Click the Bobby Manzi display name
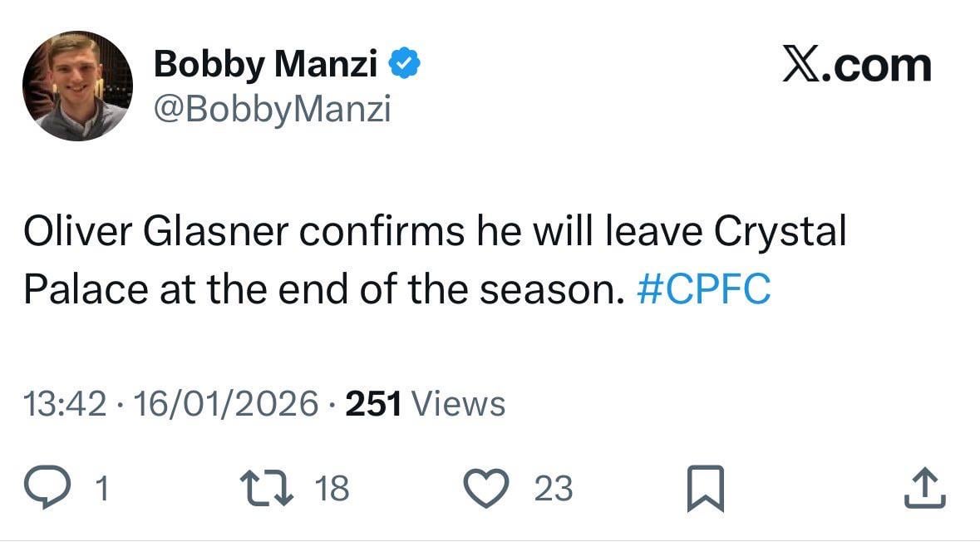Viewport: 980px width, 542px height. pos(266,65)
